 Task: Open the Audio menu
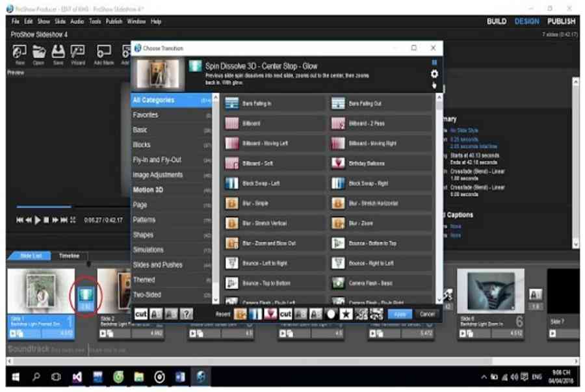[x=77, y=21]
